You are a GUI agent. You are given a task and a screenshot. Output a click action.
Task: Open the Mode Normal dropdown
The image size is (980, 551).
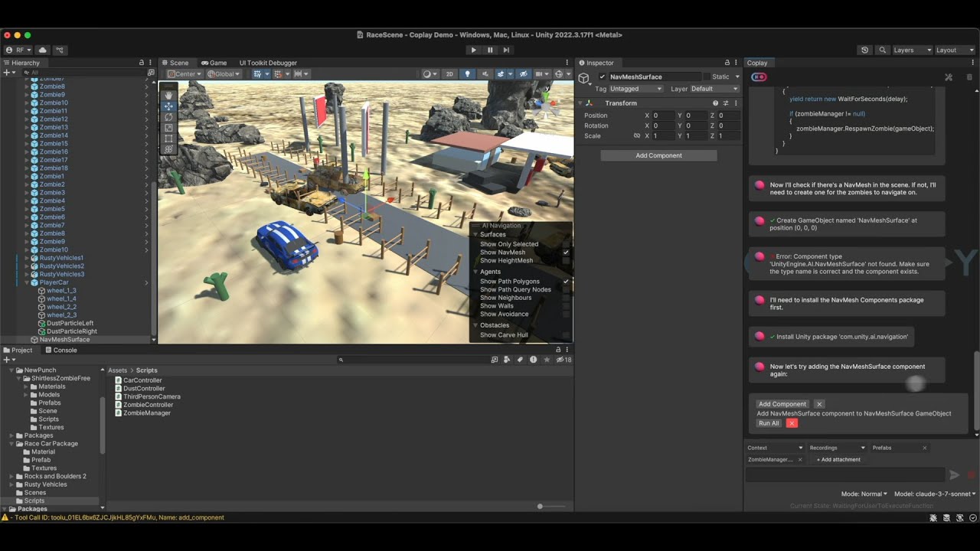[x=864, y=494]
